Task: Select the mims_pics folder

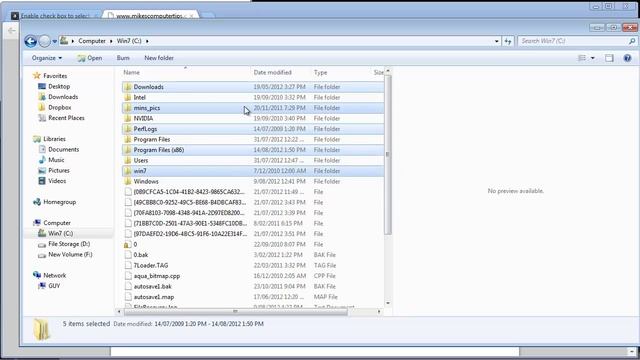Action: point(253,108)
